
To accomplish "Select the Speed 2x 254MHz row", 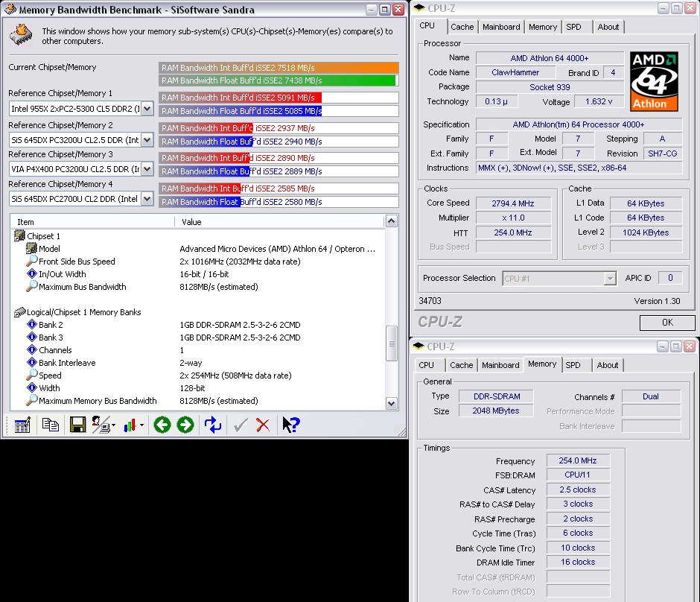I will [197, 376].
